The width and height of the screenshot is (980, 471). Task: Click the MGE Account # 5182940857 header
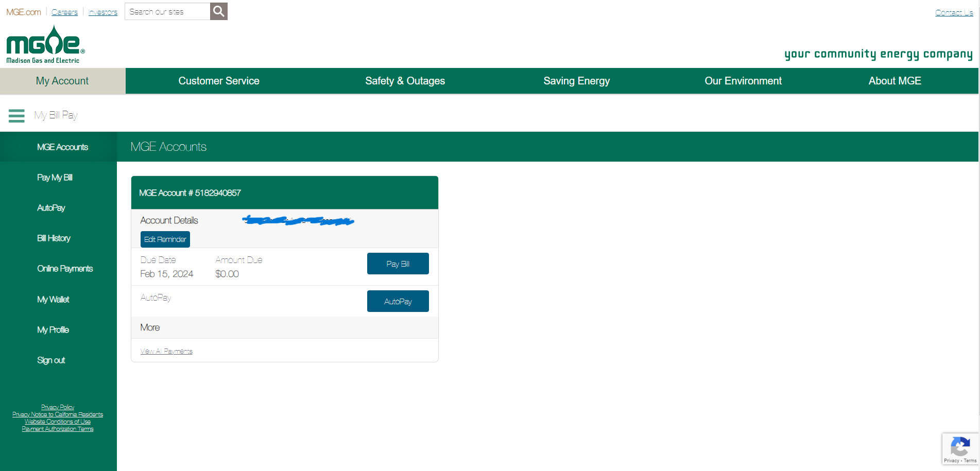[x=285, y=193]
